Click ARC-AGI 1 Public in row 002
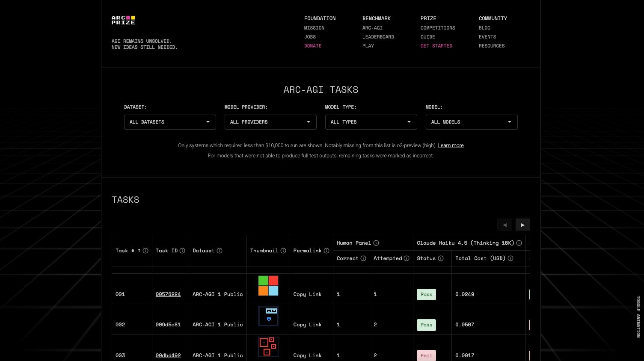Viewport: 644px width, 361px height. pyautogui.click(x=217, y=325)
